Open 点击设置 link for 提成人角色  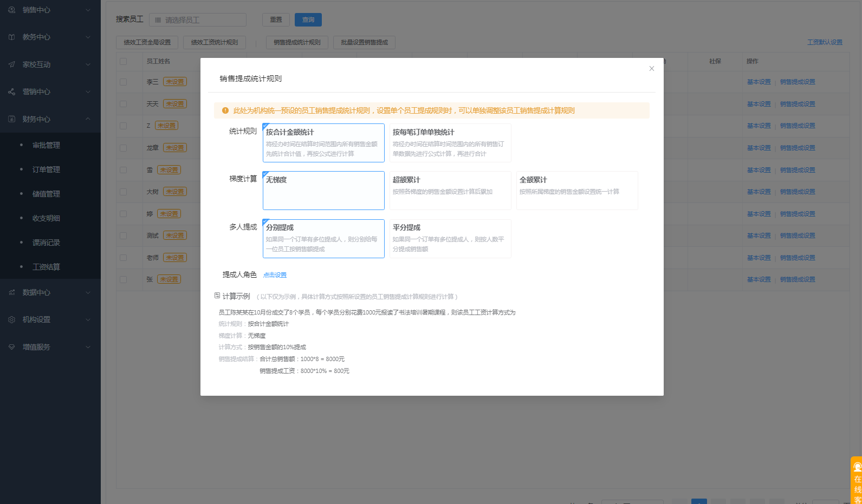tap(275, 275)
